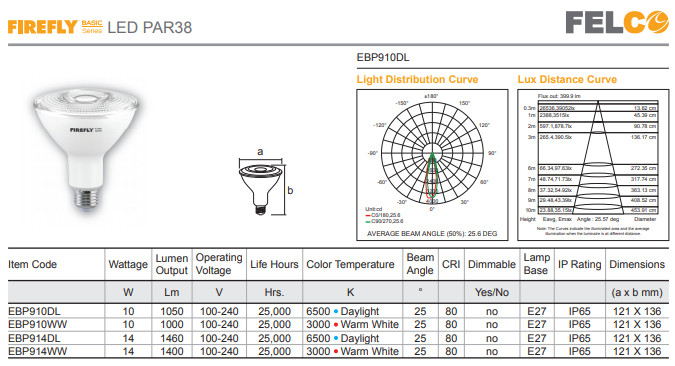Click the red Warm White dot for EBP914WW

click(336, 351)
